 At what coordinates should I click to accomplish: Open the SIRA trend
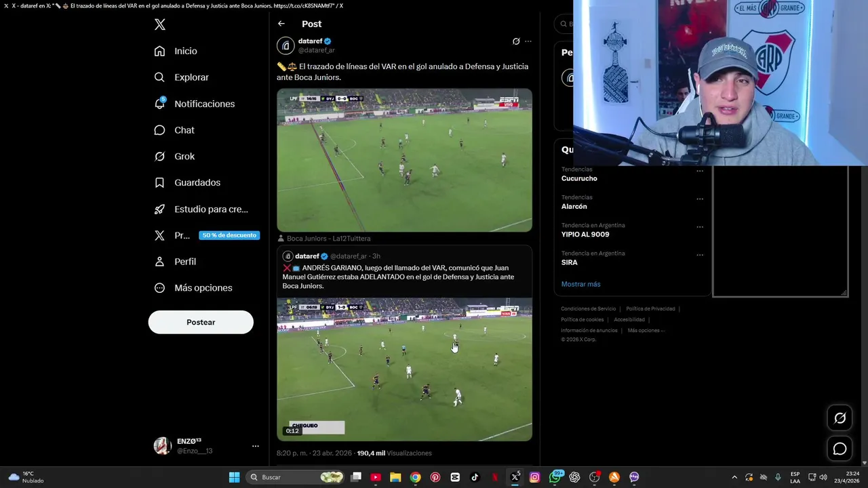click(x=570, y=262)
